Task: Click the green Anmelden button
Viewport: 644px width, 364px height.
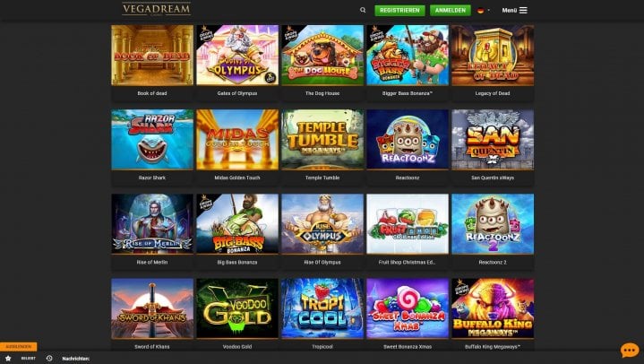Action: 451,10
